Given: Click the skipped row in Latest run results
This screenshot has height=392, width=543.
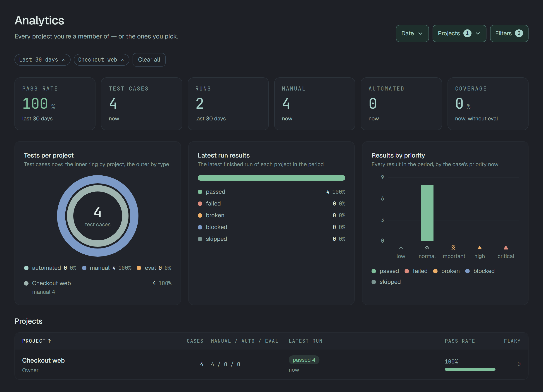Looking at the screenshot, I should [271, 239].
